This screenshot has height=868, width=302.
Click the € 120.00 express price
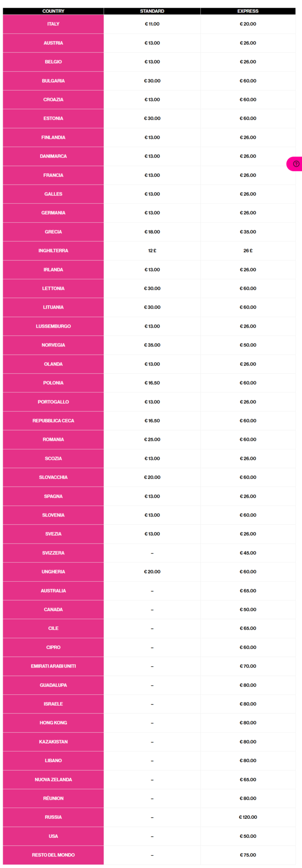coord(248,817)
